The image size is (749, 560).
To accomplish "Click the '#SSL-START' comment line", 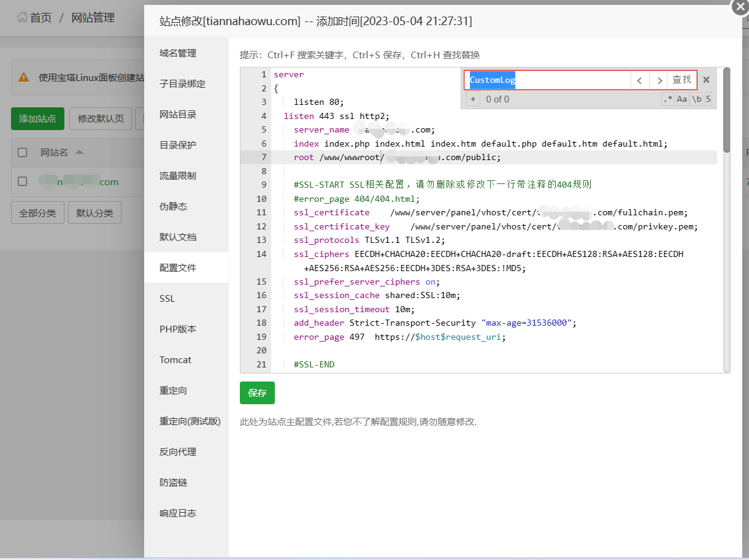I will (442, 185).
